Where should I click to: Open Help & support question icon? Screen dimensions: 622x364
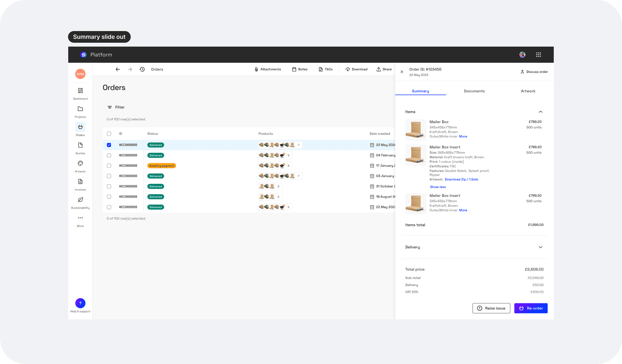click(80, 303)
